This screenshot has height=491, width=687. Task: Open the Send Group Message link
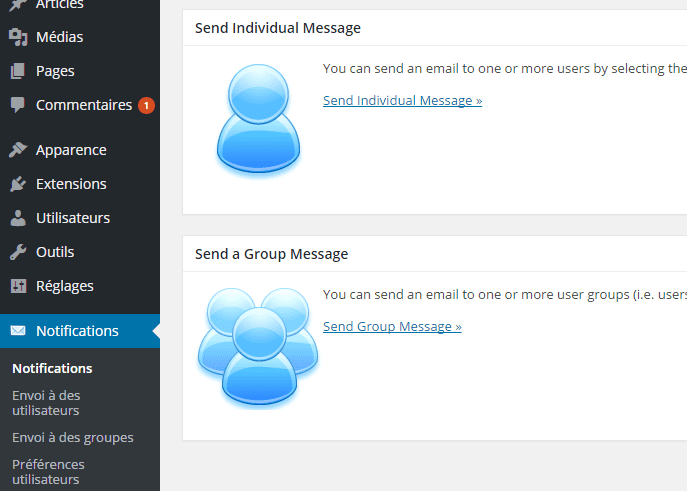tap(392, 327)
